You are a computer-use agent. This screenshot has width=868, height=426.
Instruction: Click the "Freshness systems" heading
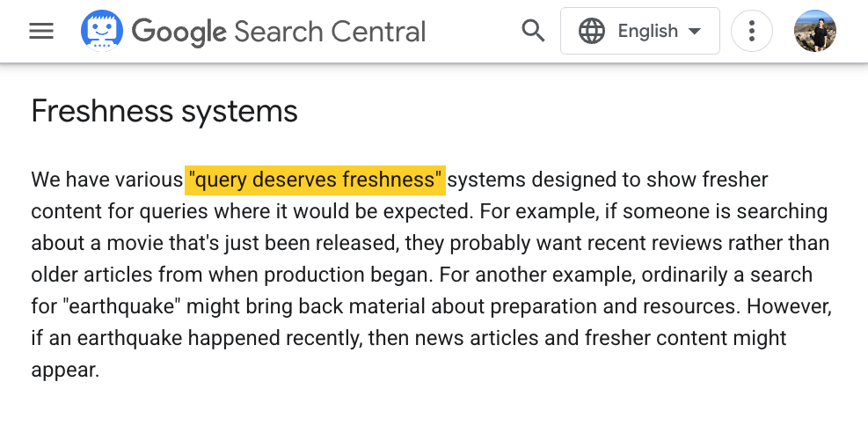click(164, 112)
